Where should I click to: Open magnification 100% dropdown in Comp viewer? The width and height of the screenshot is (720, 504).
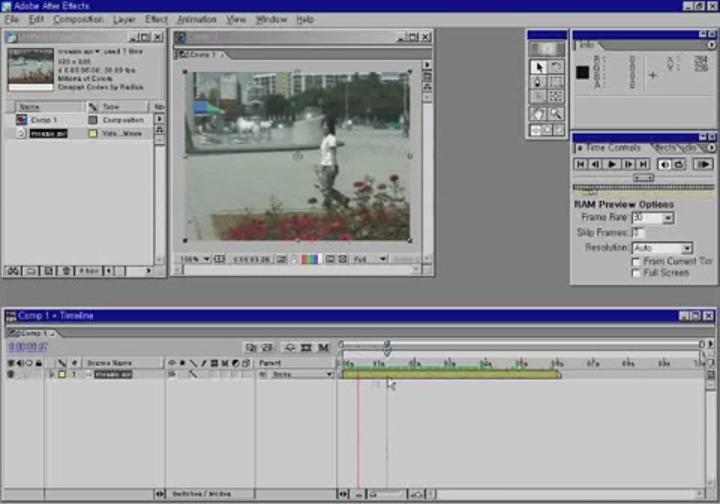[195, 259]
